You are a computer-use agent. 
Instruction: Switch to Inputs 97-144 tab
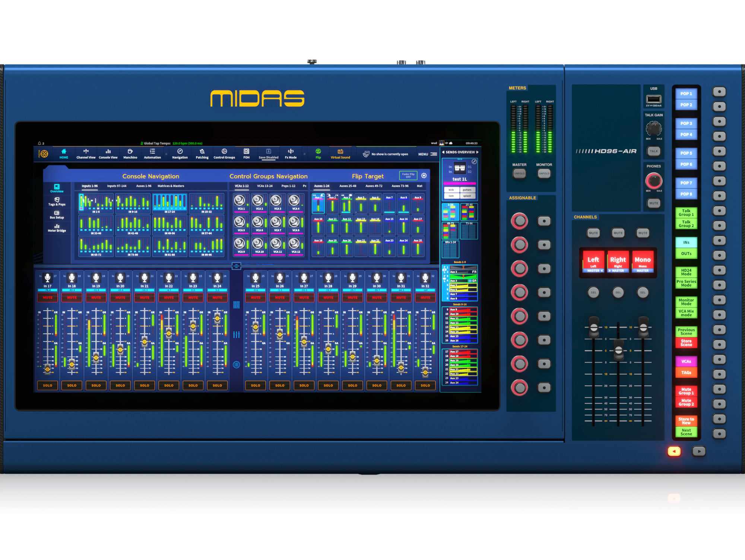coord(117,186)
